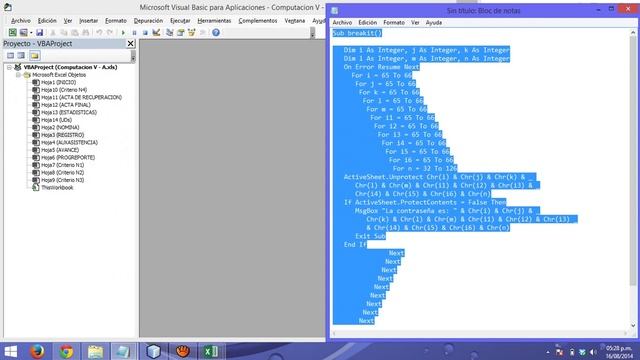Viewport: 640px width, 360px height.
Task: Click the Insert UserForm toolbar icon
Action: coord(23,32)
